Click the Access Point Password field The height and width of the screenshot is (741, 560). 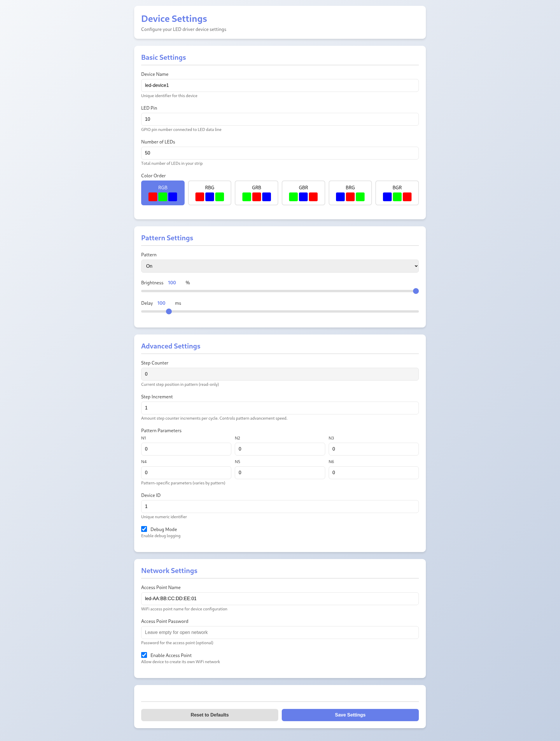pyautogui.click(x=280, y=633)
